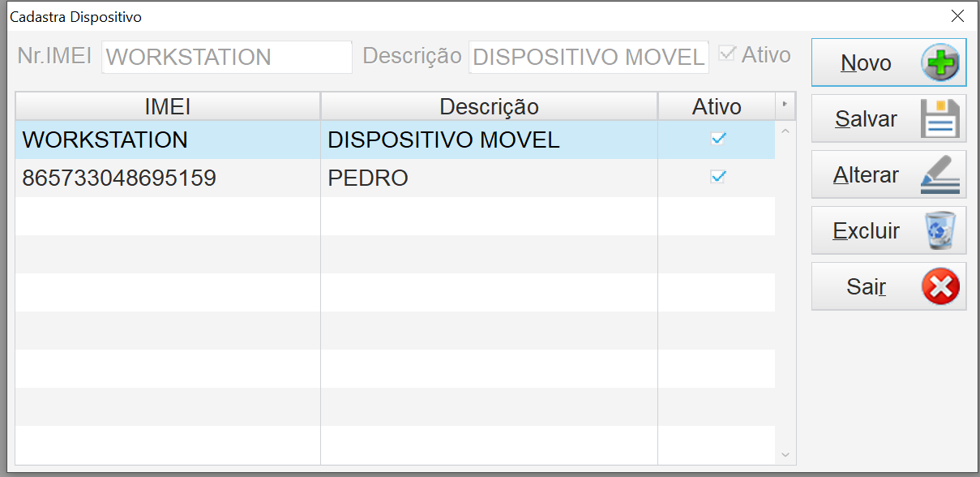980x477 pixels.
Task: Click the green plus Novo icon
Action: [939, 63]
